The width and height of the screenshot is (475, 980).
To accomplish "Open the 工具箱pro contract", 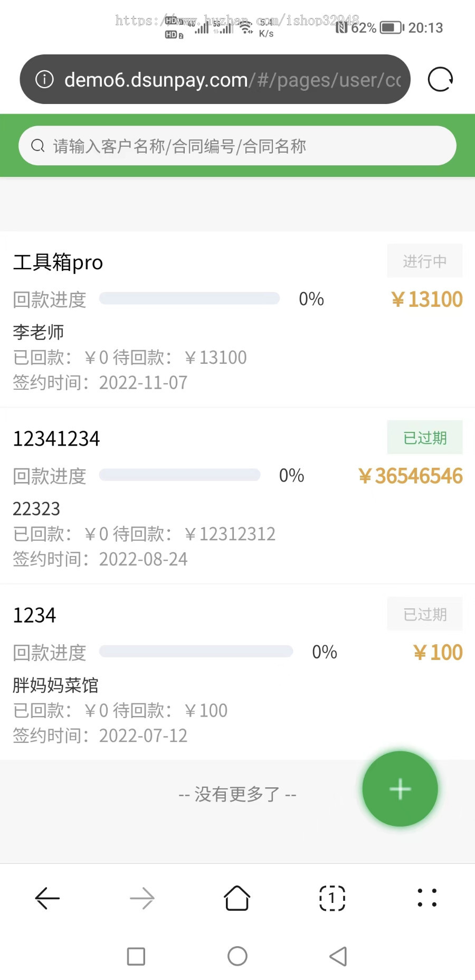I will [58, 262].
